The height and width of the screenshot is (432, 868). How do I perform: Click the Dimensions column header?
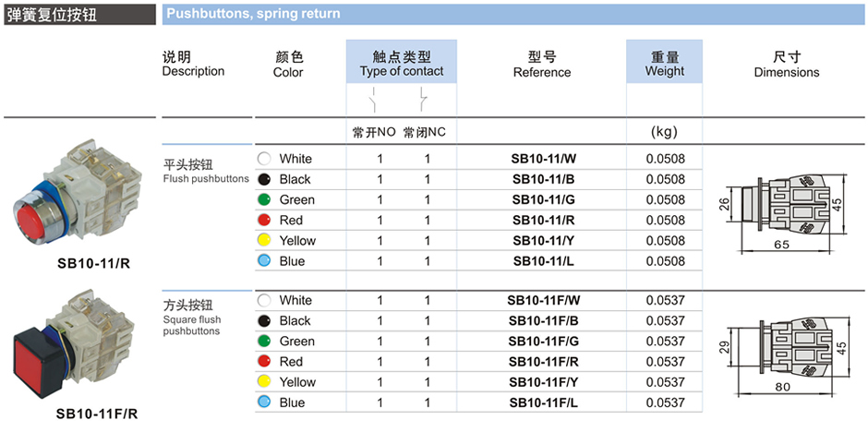787,64
